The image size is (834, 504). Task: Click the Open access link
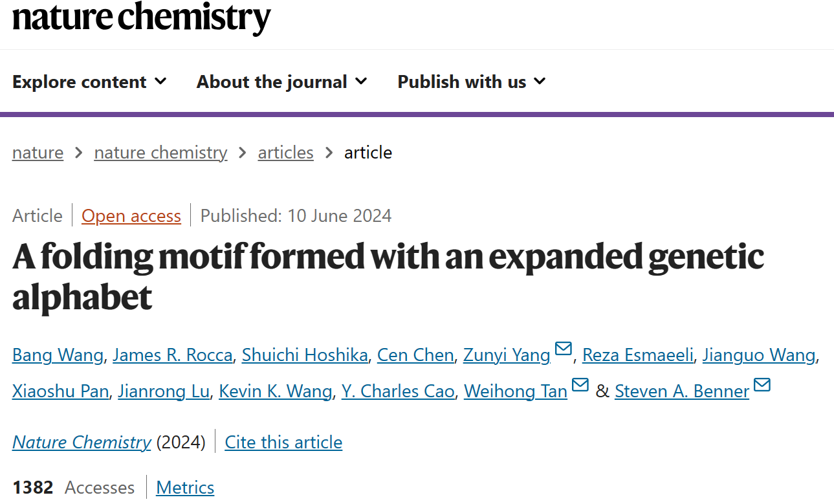[x=131, y=215]
